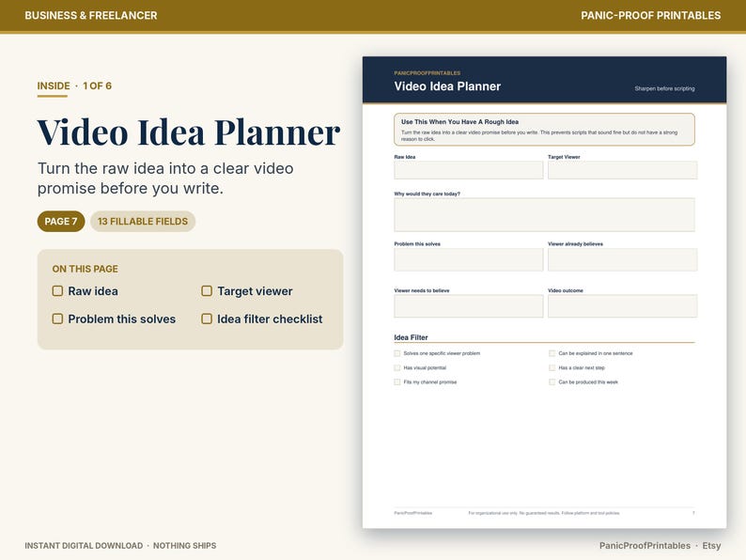Click the 'Why would they care today?' field

(x=544, y=214)
